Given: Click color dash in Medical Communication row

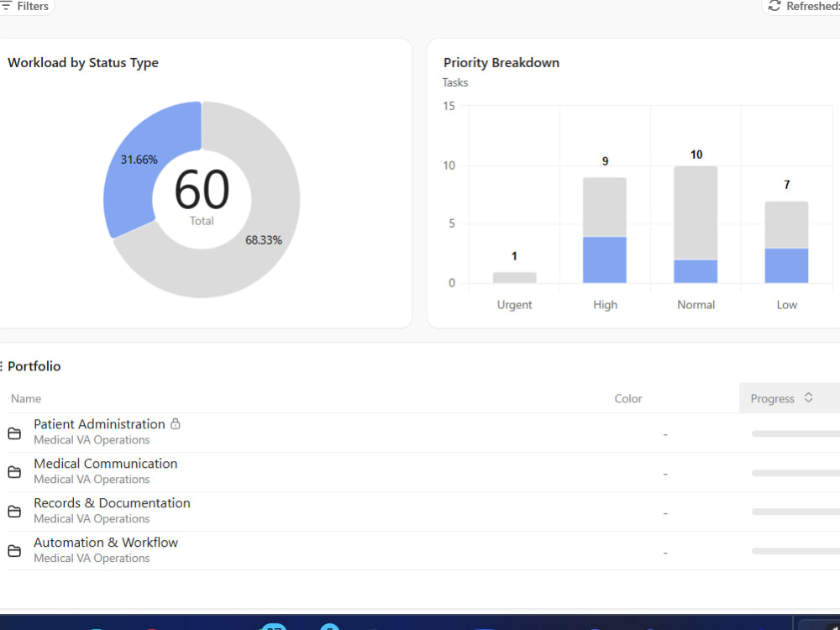Looking at the screenshot, I should 665,474.
